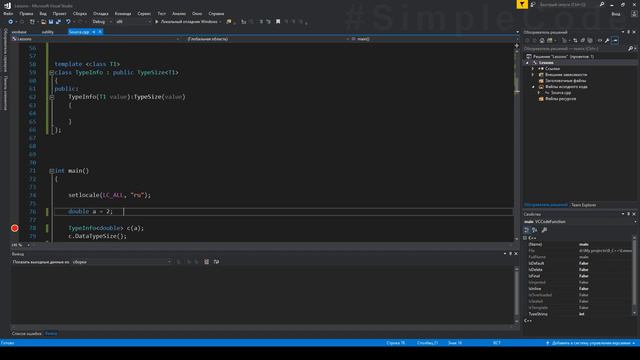The image size is (640, 360).
Task: Click the Sign in (Вход) link
Action: click(616, 14)
